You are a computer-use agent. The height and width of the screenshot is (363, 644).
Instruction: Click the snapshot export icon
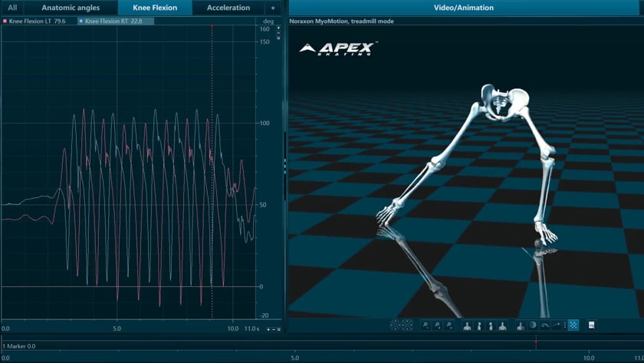point(591,325)
